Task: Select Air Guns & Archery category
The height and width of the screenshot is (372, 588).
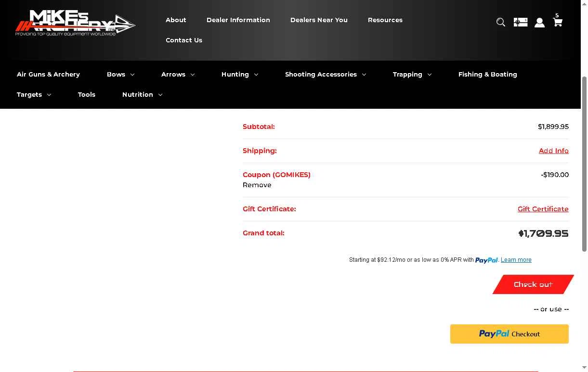Action: click(x=48, y=74)
